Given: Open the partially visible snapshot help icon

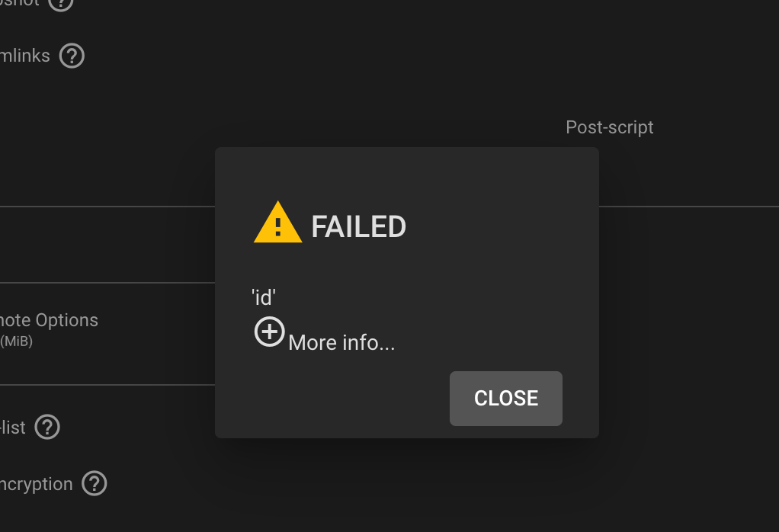Looking at the screenshot, I should [61, 4].
